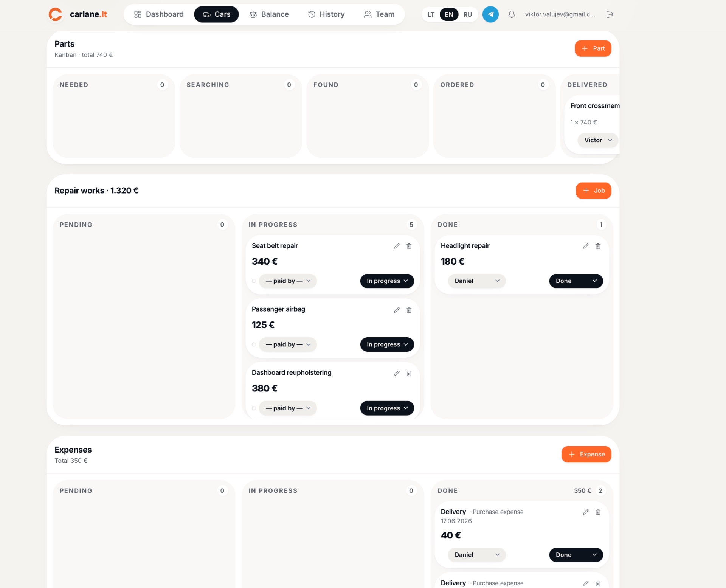Image resolution: width=726 pixels, height=588 pixels.
Task: Open the History tab
Action: click(x=326, y=14)
